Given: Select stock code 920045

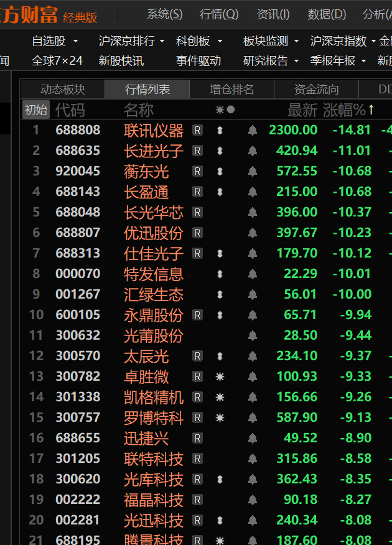Looking at the screenshot, I should click(x=78, y=171).
